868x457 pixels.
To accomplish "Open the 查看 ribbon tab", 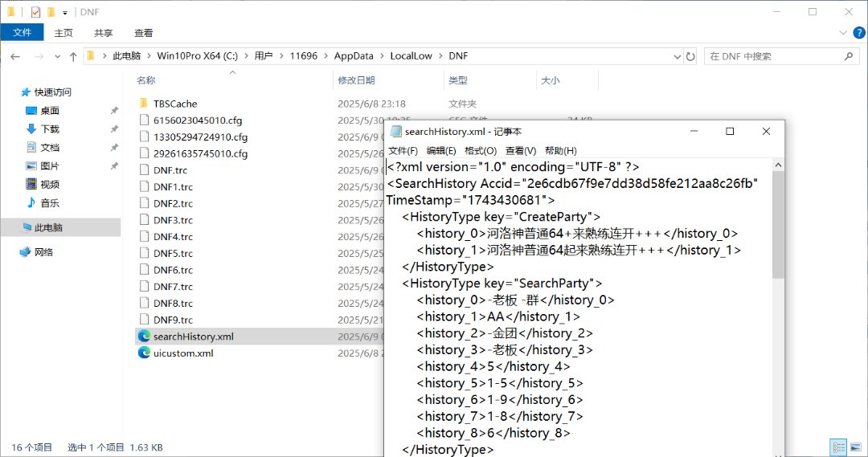I will pyautogui.click(x=143, y=33).
